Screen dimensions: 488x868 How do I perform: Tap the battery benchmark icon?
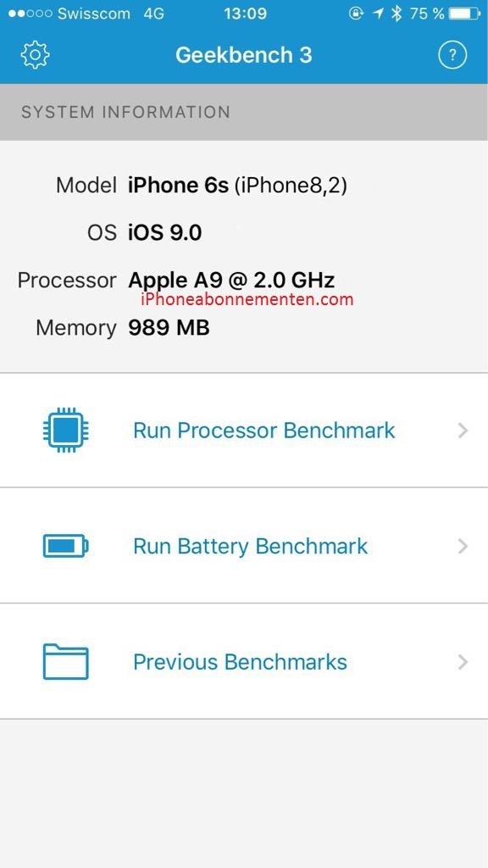66,547
